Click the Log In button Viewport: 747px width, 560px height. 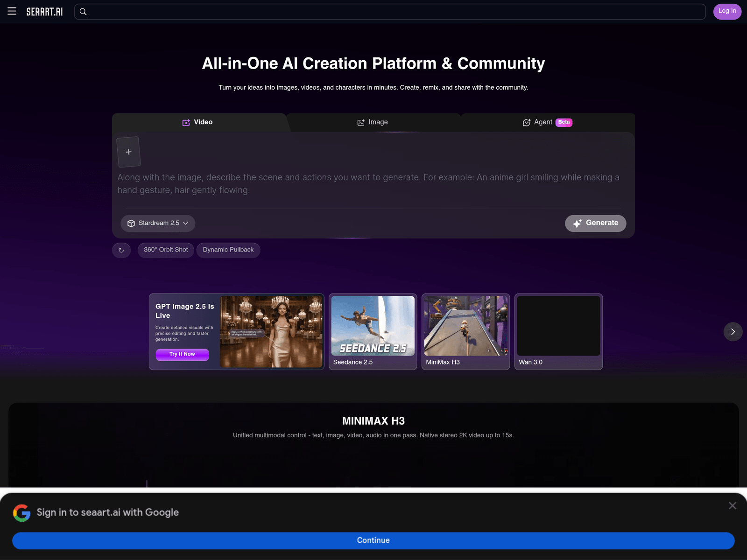point(727,11)
